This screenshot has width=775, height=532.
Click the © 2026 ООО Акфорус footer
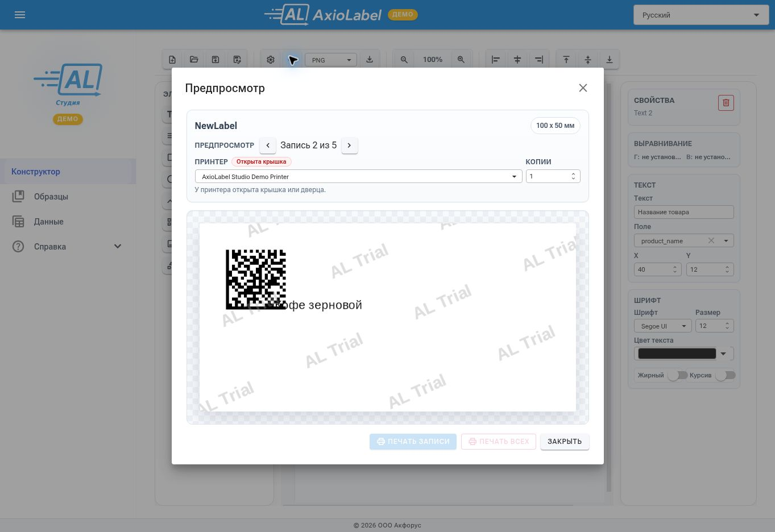coord(387,525)
